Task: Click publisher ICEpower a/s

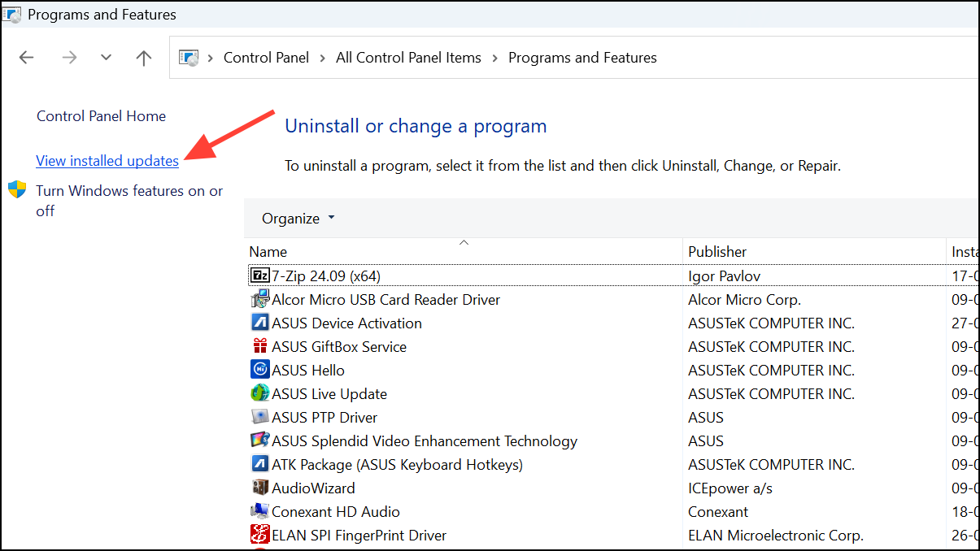Action: click(x=730, y=488)
